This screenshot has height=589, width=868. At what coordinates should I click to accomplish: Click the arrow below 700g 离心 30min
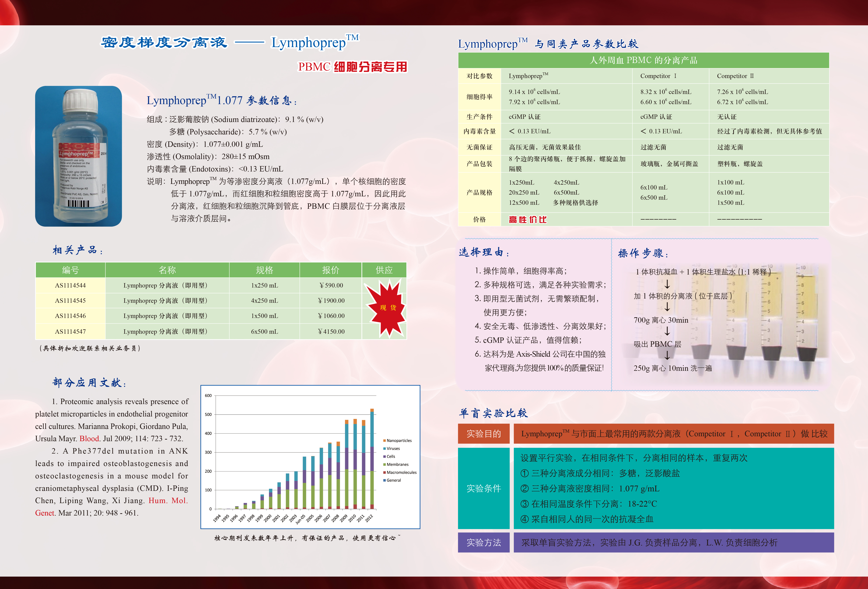click(x=667, y=331)
